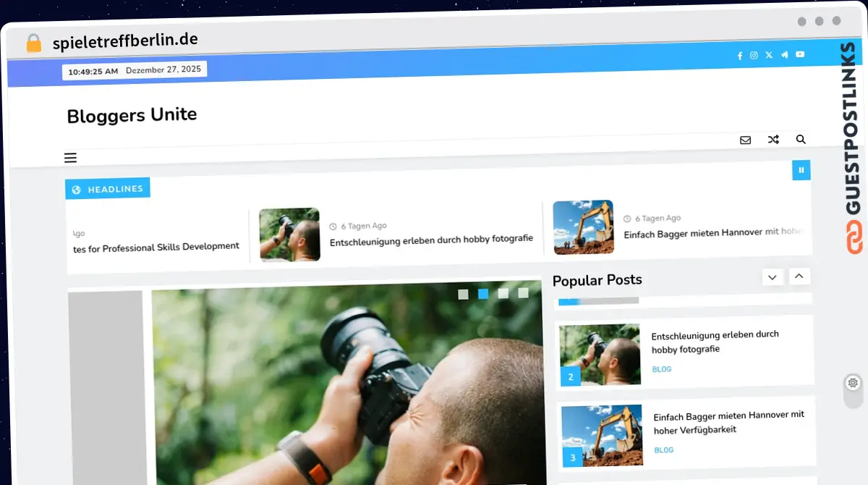The image size is (868, 485).
Task: Open the YouTube channel icon
Action: pos(799,54)
